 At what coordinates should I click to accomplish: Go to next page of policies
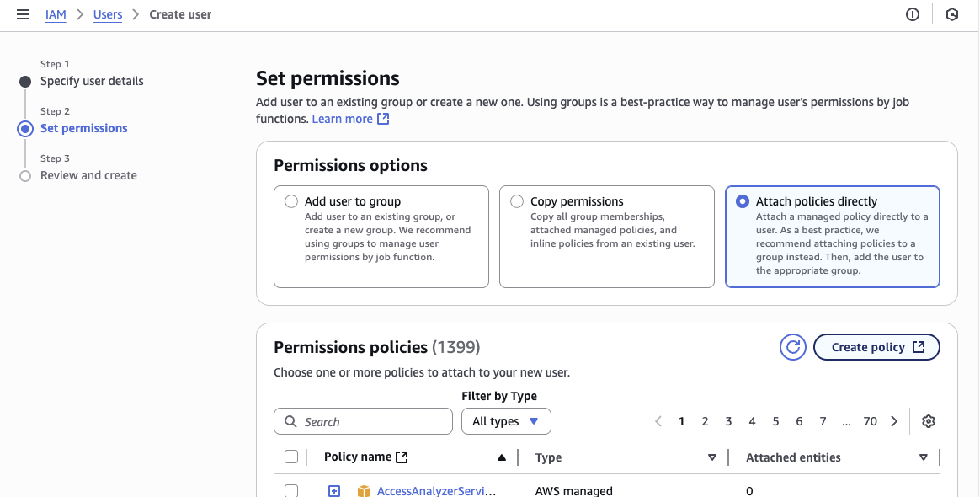(894, 421)
